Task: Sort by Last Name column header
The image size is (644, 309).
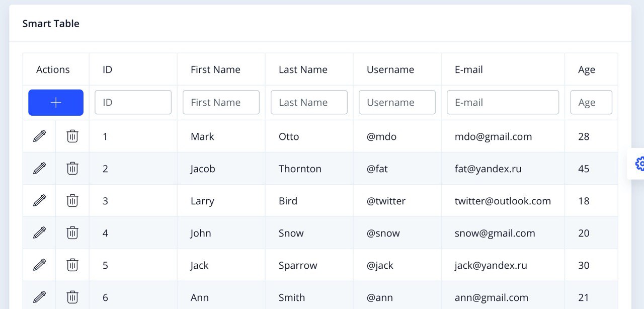Action: pos(303,70)
